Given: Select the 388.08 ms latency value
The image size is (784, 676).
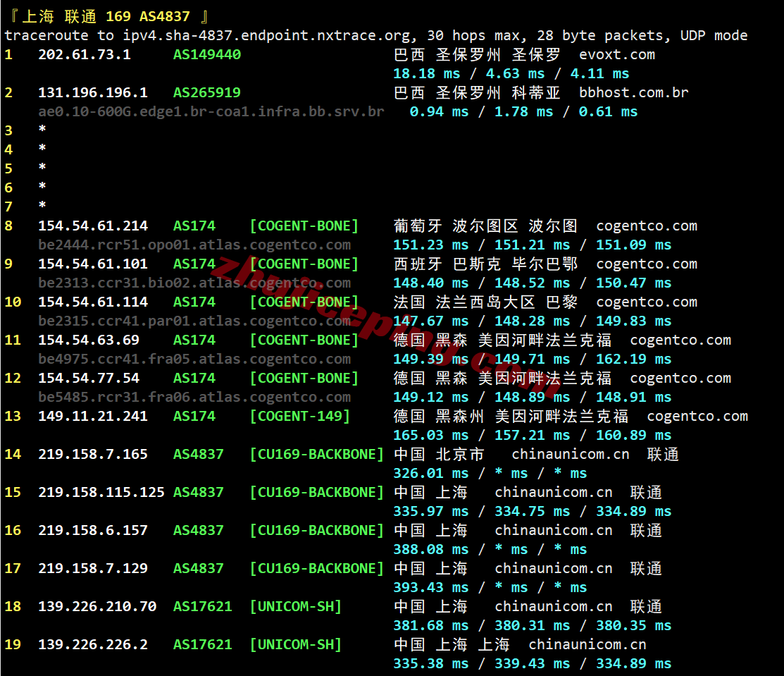Looking at the screenshot, I should coord(431,549).
